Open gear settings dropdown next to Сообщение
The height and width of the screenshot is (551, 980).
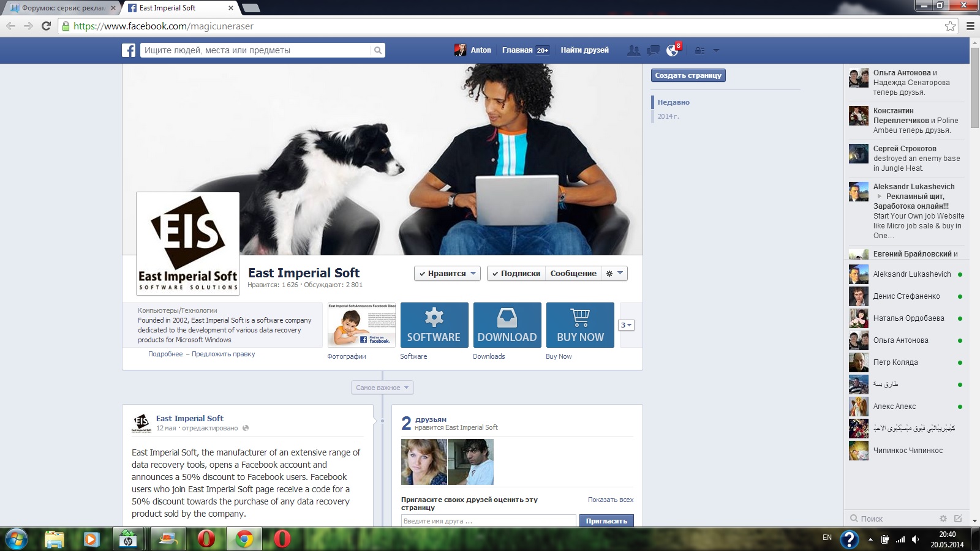click(x=614, y=274)
